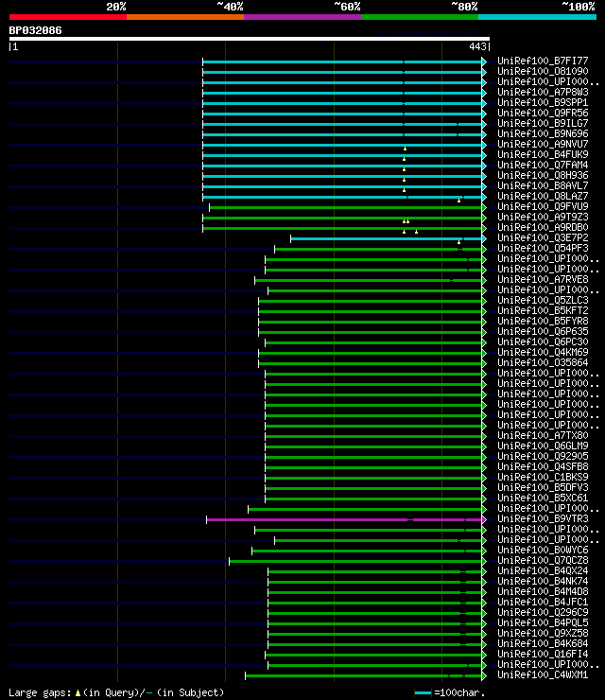Click the green arrowhead ending the C4WXM1 bar
The height and width of the screenshot is (700, 605).
484,676
